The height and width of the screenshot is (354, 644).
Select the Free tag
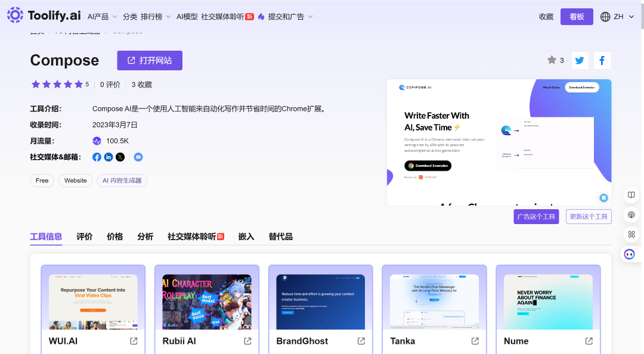click(x=42, y=181)
